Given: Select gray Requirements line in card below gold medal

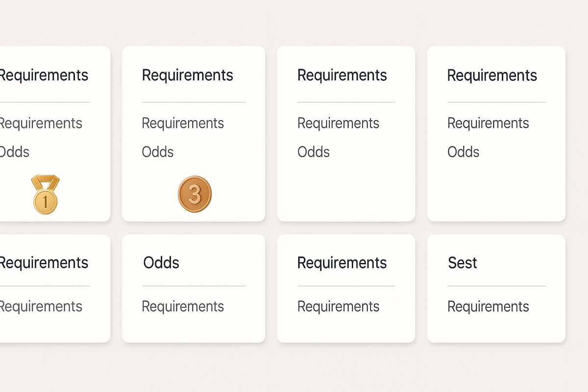Looking at the screenshot, I should coord(41,307).
